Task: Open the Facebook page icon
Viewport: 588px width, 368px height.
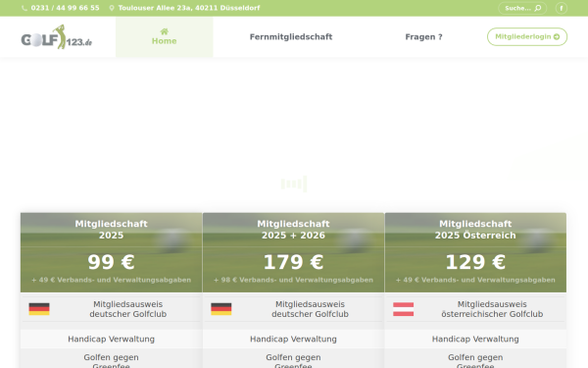Action: click(562, 8)
